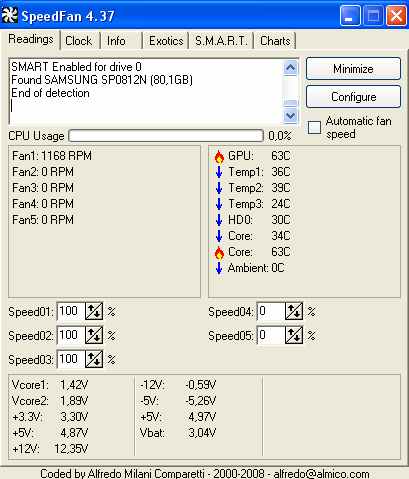The image size is (409, 479).
Task: Adjust Speed01 using its spinner arrows
Action: click(x=94, y=311)
